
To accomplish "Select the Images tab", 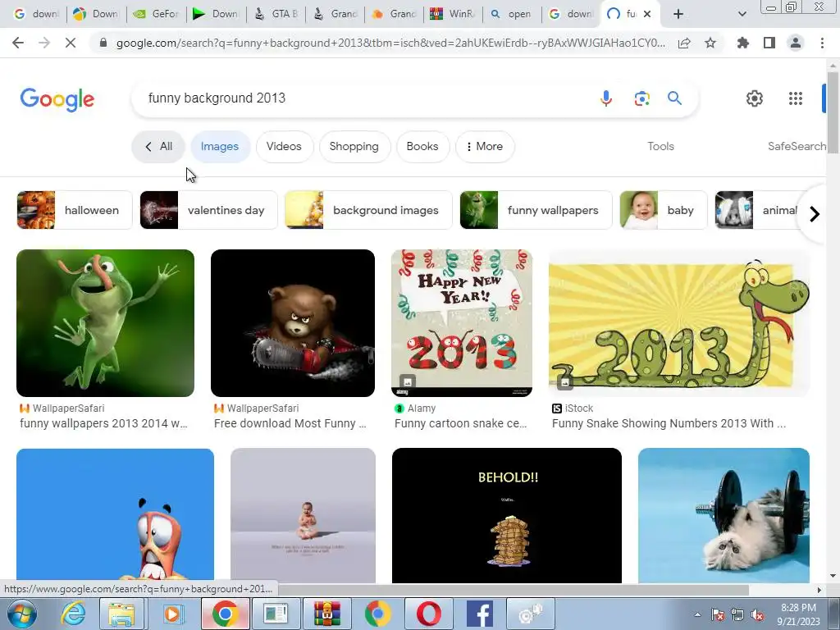I will pyautogui.click(x=220, y=146).
